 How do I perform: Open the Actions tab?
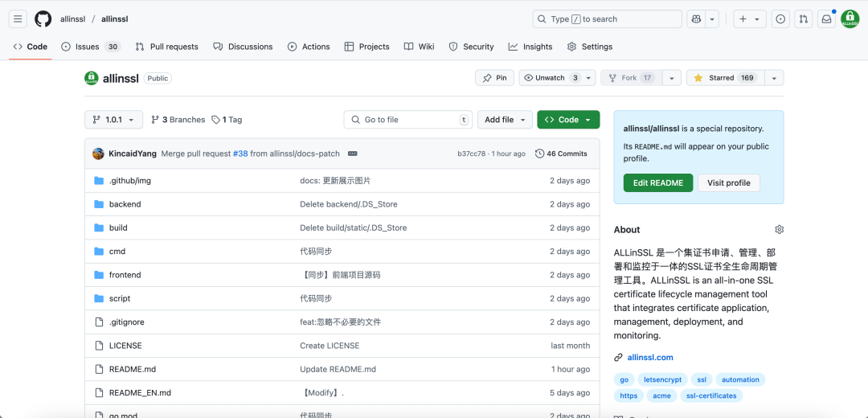(x=309, y=47)
